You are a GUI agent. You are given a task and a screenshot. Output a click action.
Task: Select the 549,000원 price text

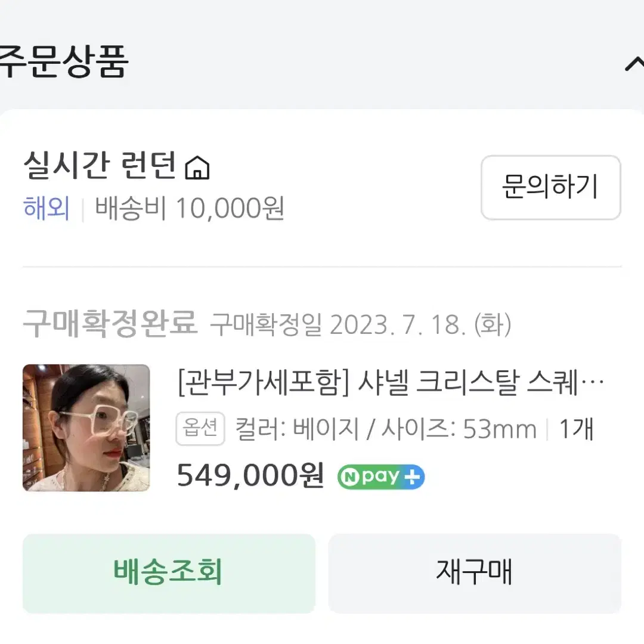[250, 476]
